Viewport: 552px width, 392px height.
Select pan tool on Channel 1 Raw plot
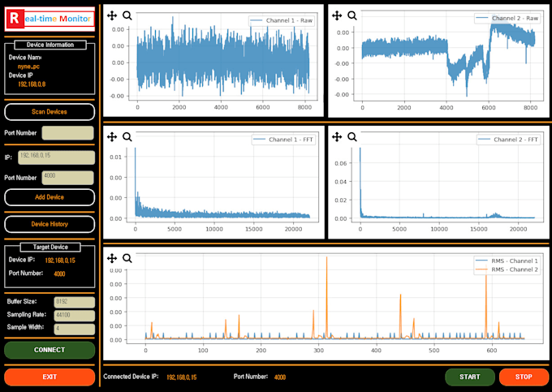point(112,15)
